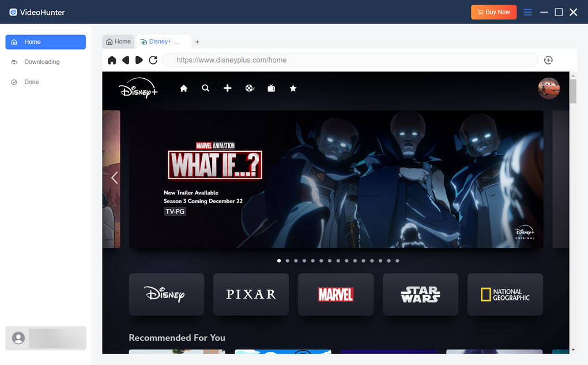Screen dimensions: 588x365
Task: Click the scrollbar thumb of the web page
Action: (573, 91)
